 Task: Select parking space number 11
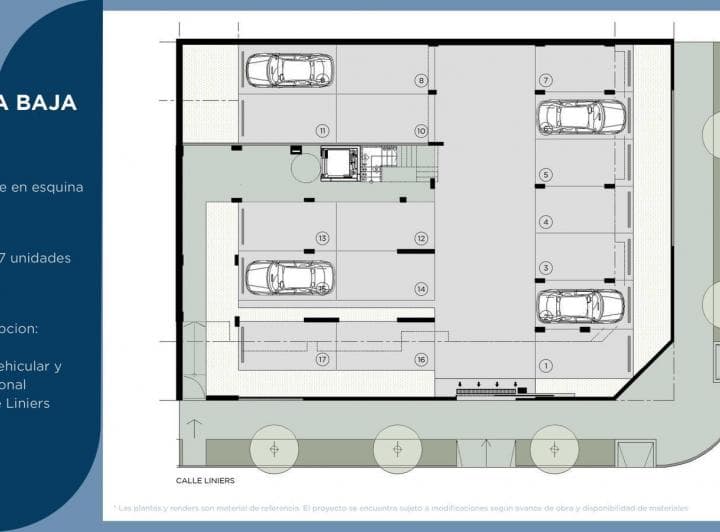(x=322, y=130)
